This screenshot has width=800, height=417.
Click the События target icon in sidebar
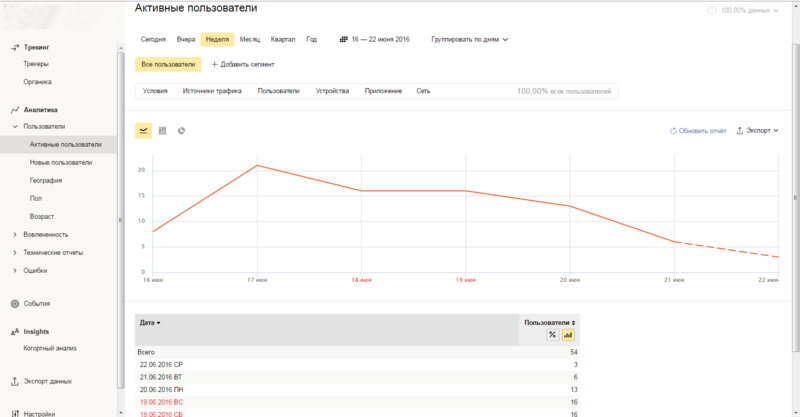coord(15,303)
